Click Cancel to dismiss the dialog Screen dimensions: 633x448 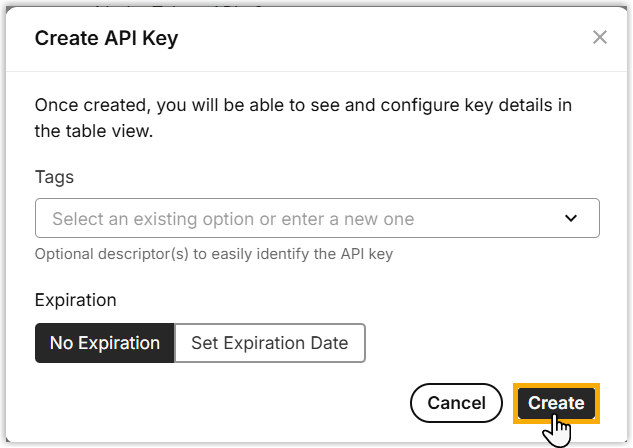pyautogui.click(x=456, y=403)
